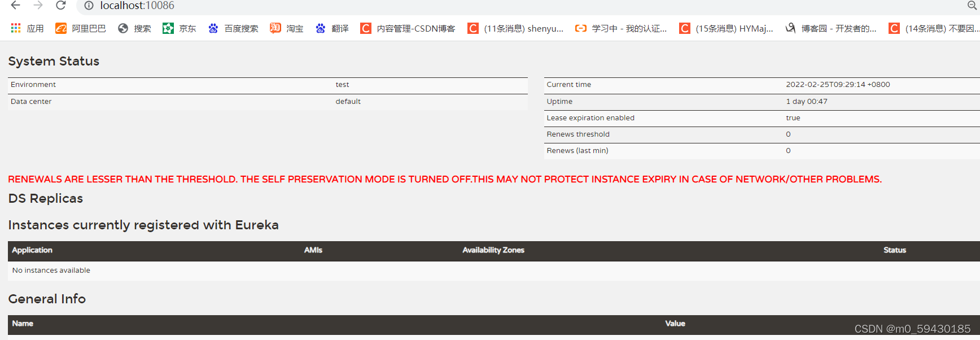Click the Name column header in General Info

pos(23,324)
